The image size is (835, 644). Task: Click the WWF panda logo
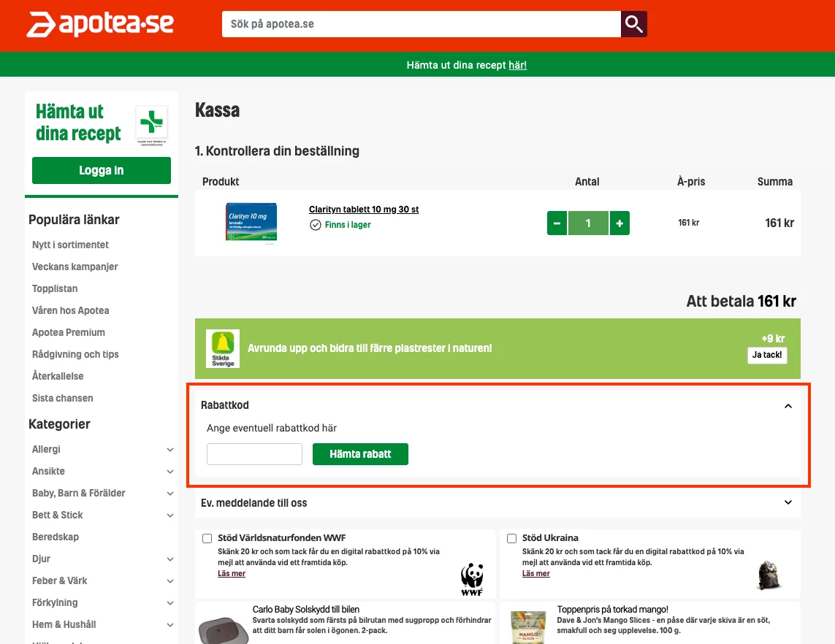tap(472, 580)
